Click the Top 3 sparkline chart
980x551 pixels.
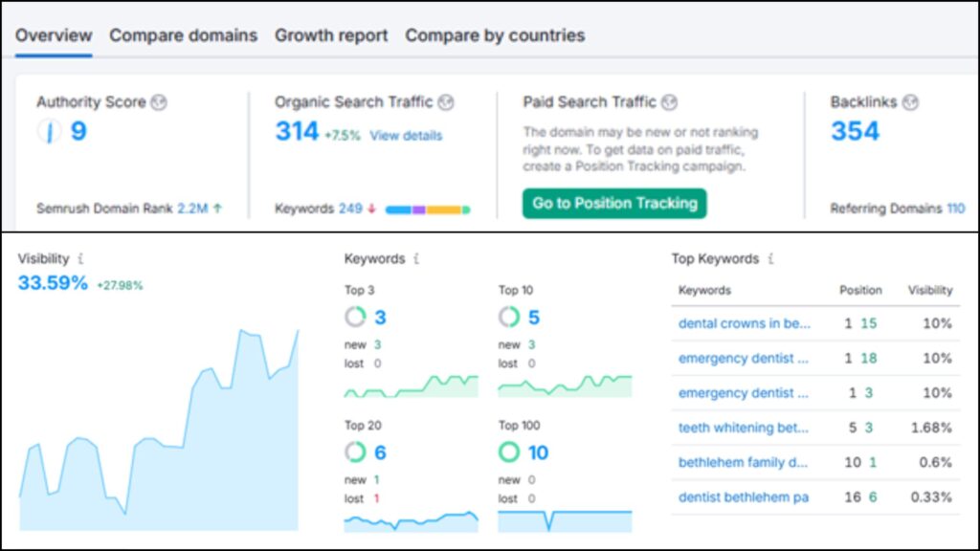tap(412, 386)
